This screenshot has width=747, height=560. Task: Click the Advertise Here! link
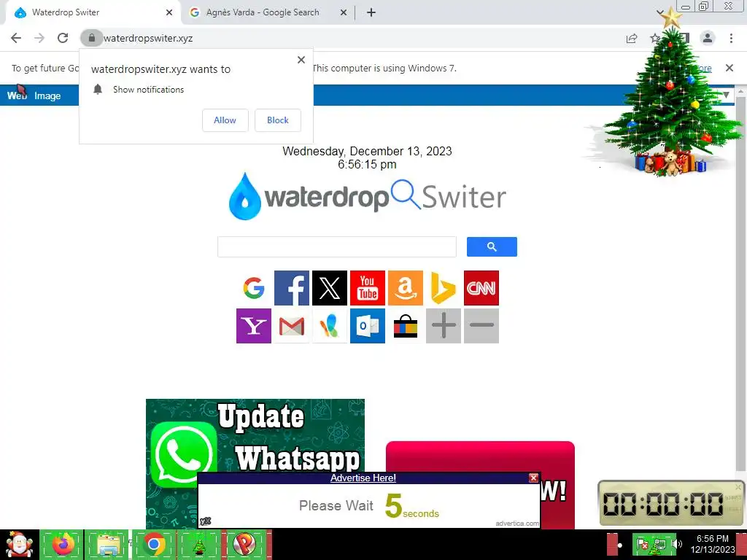pos(363,478)
